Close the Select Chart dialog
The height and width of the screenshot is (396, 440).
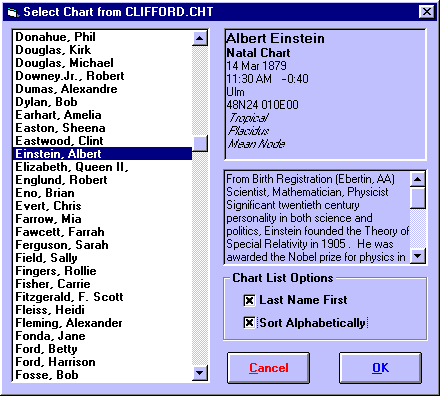[426, 12]
